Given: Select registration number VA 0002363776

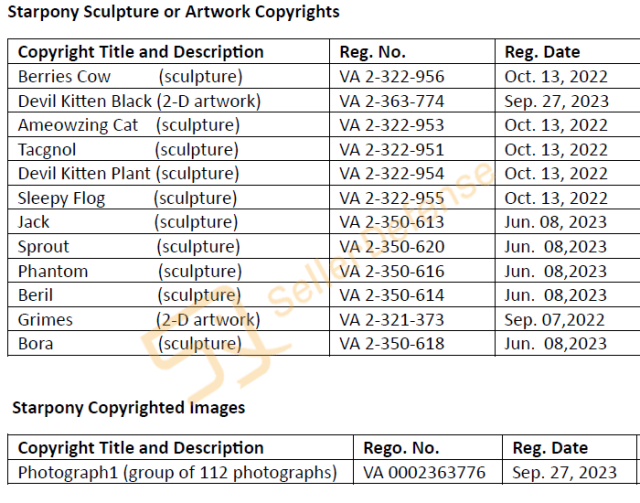Looking at the screenshot, I should (424, 473).
